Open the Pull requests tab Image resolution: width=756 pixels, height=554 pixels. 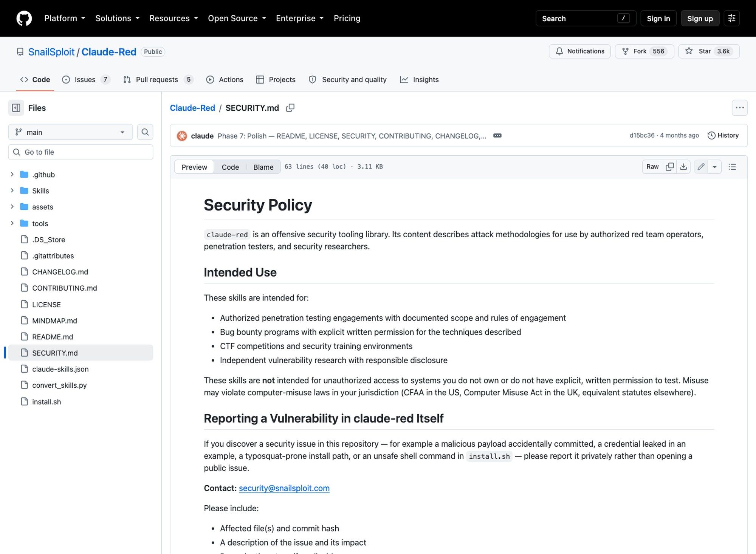(x=158, y=80)
